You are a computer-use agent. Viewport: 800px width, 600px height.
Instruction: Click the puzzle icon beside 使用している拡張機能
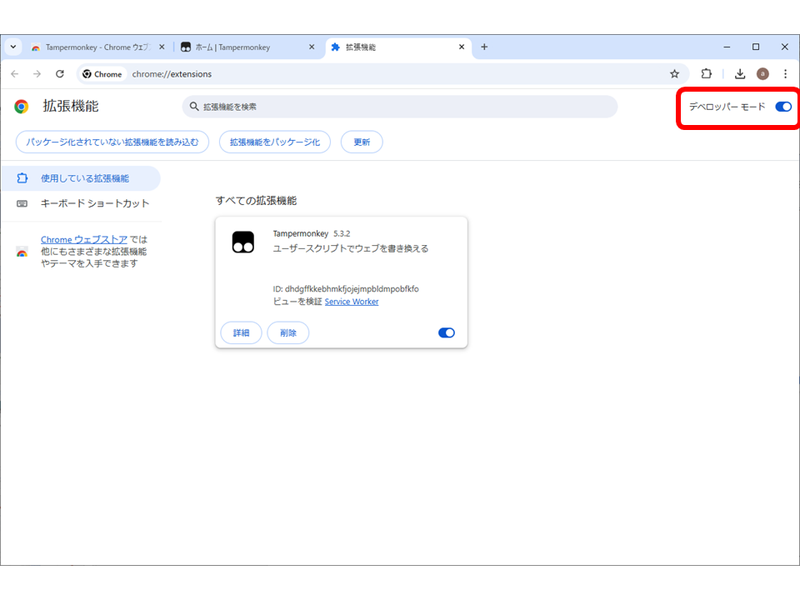click(x=22, y=178)
